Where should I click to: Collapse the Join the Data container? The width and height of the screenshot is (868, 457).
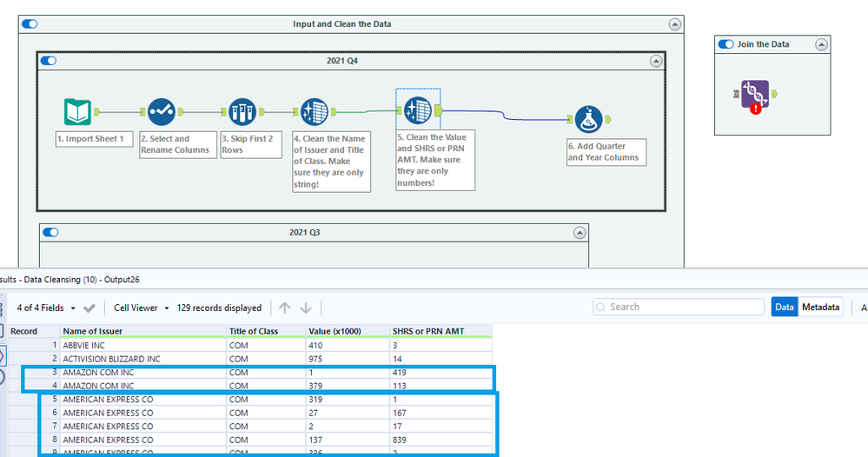[x=821, y=45]
